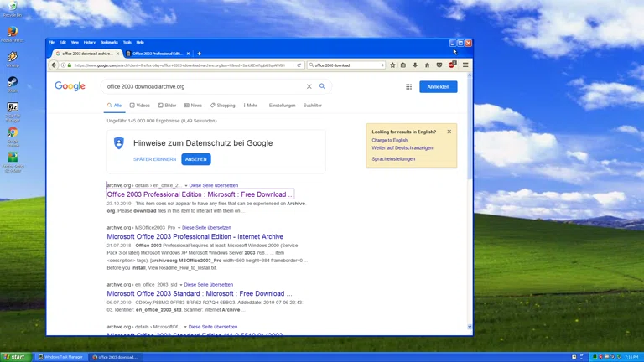
Task: Open the downloads arrow in the toolbar
Action: (415, 65)
